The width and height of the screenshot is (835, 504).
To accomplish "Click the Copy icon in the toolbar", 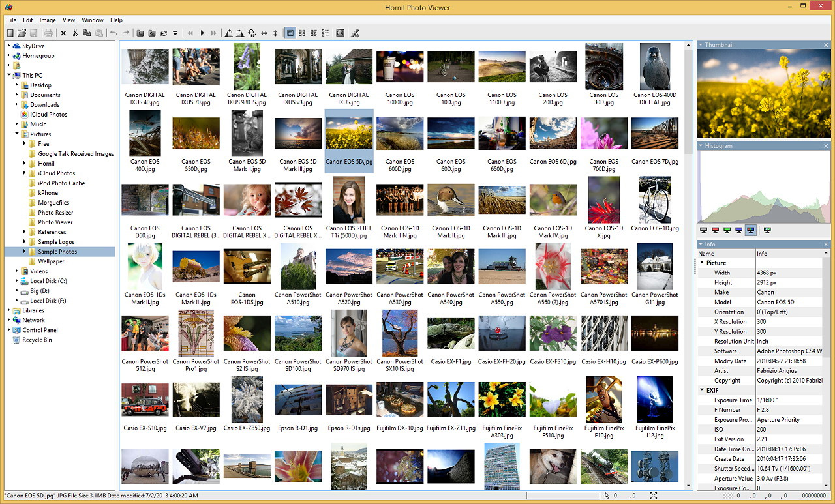I will tap(87, 33).
